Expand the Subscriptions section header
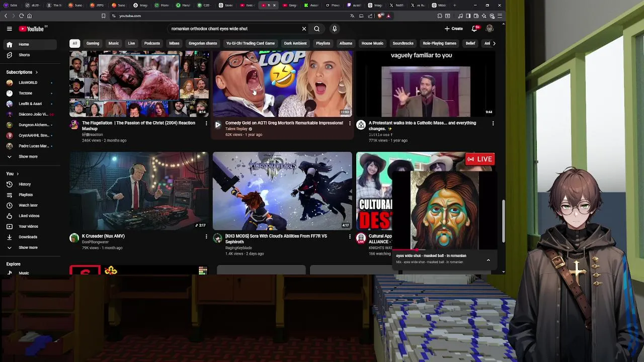Screen dimensions: 644x362 click(22, 72)
